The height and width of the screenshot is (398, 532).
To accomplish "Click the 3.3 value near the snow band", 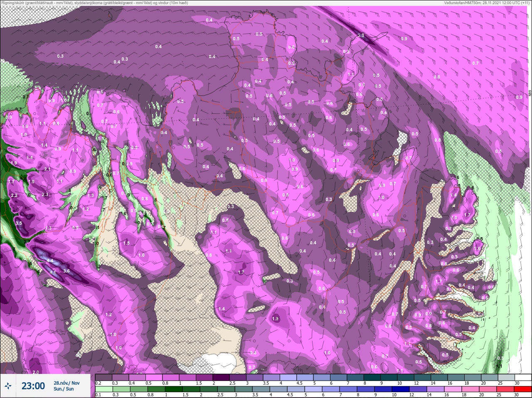I will tap(361, 35).
